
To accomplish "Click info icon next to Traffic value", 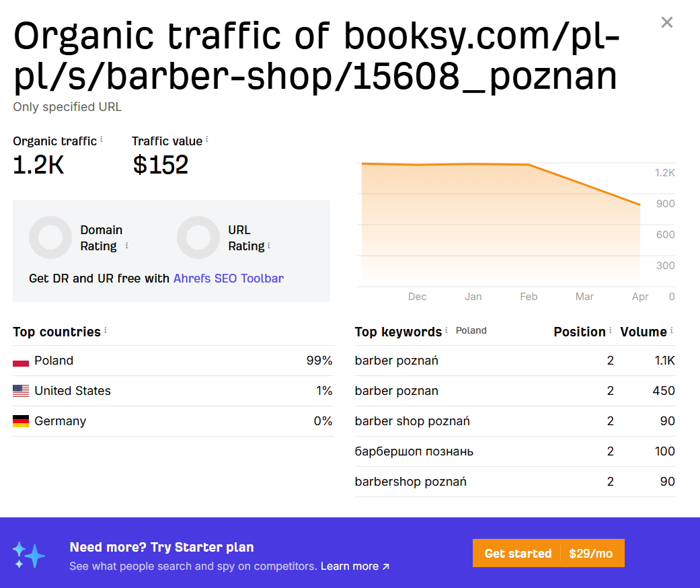I will pos(207,140).
